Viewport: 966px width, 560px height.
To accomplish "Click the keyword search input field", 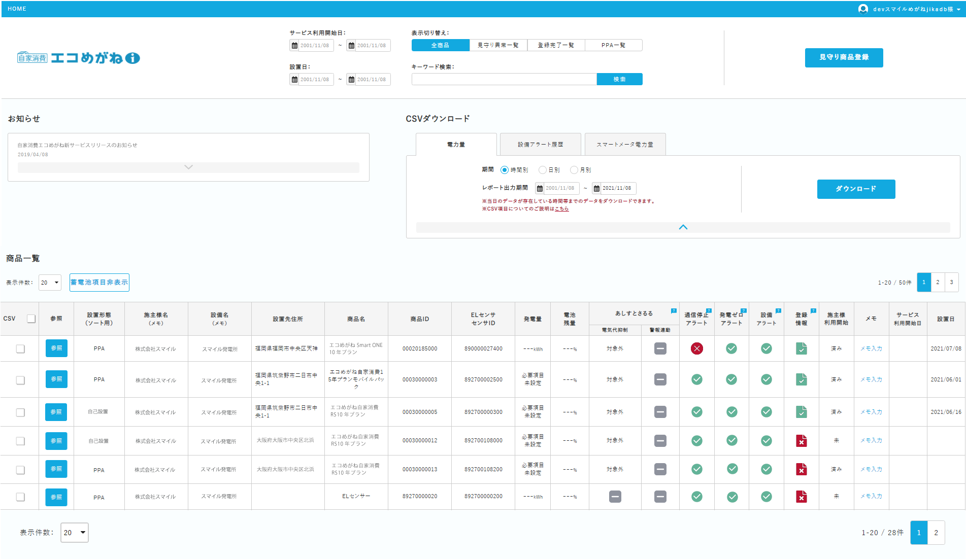I will 504,79.
